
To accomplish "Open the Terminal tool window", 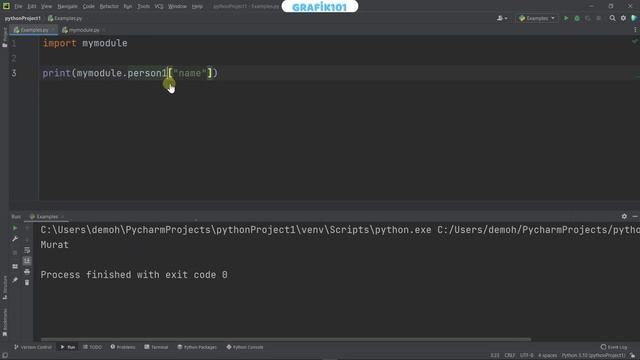I will pyautogui.click(x=156, y=347).
